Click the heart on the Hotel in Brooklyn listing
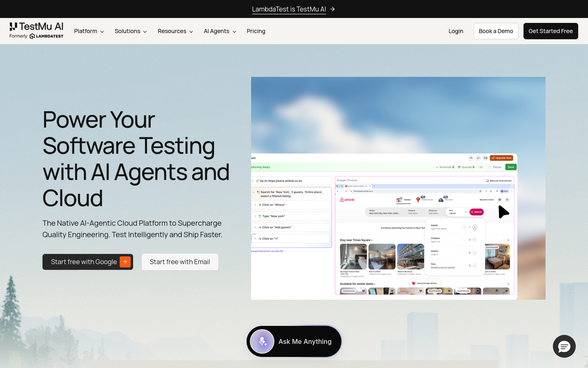 tap(421, 247)
